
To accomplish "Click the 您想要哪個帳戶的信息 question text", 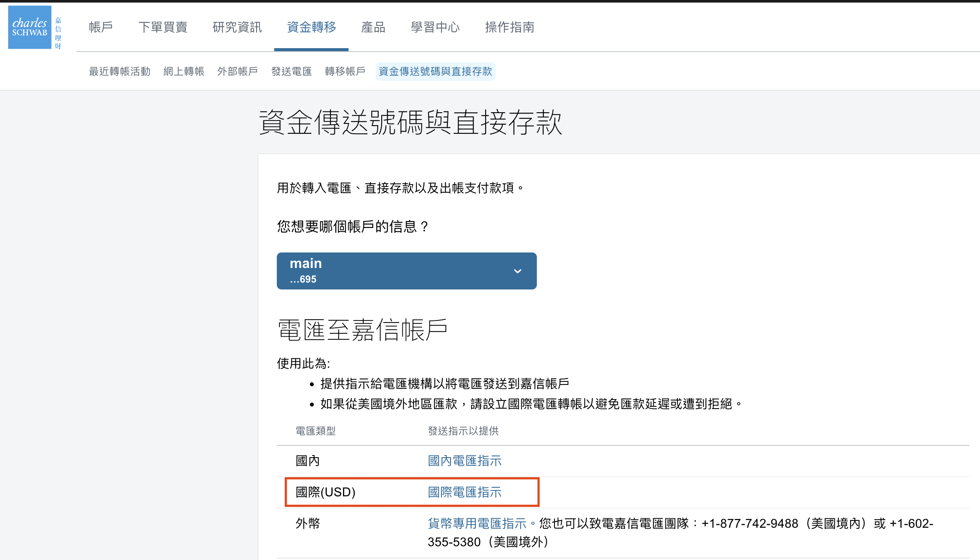I will pyautogui.click(x=352, y=227).
